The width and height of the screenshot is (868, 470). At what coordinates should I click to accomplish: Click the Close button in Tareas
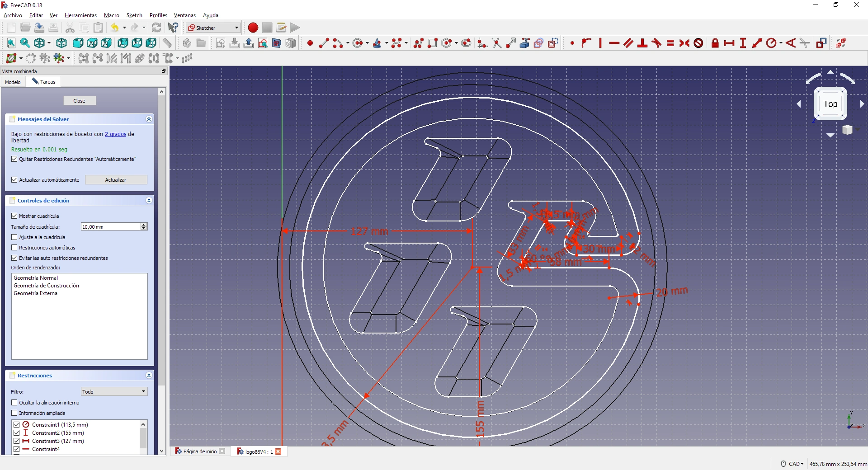(x=79, y=101)
